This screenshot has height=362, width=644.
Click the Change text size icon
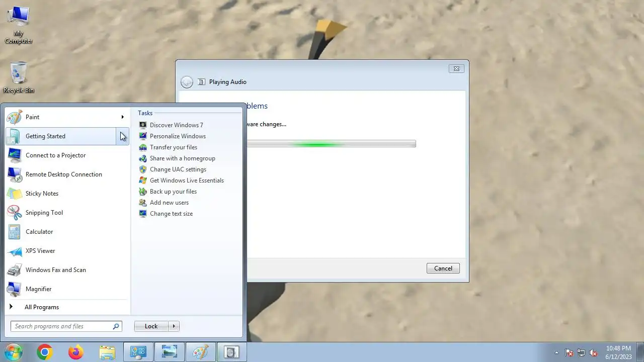143,214
